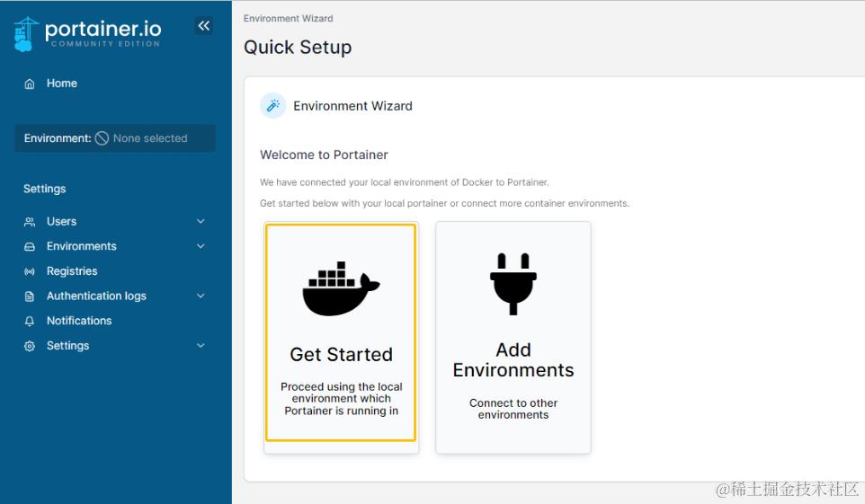Viewport: 865px width, 504px height.
Task: Click the Environment Wizard wand icon
Action: (272, 106)
